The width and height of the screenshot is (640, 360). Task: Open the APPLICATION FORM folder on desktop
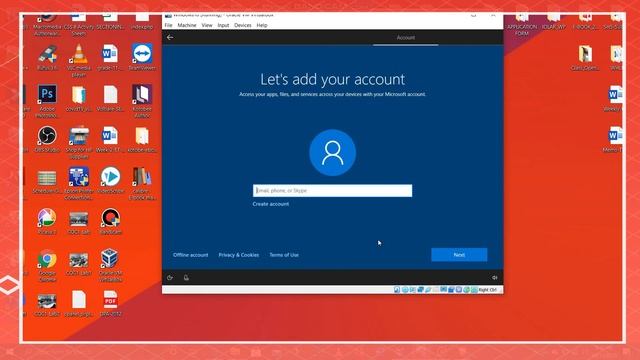[522, 24]
